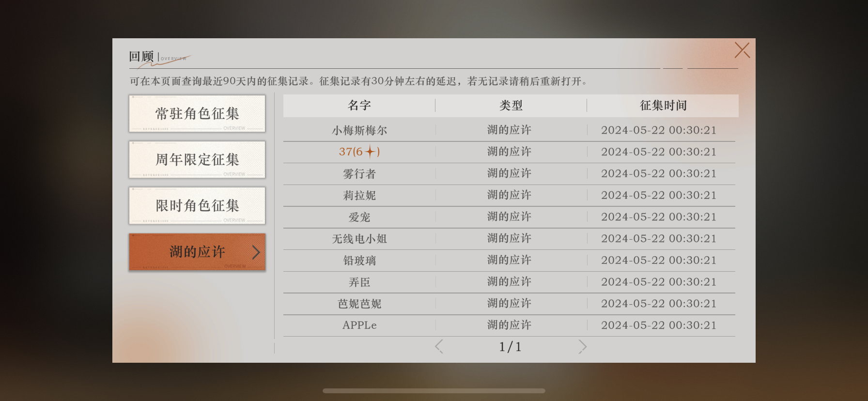
Task: Click the timestamp in APPLe row
Action: coord(659,325)
